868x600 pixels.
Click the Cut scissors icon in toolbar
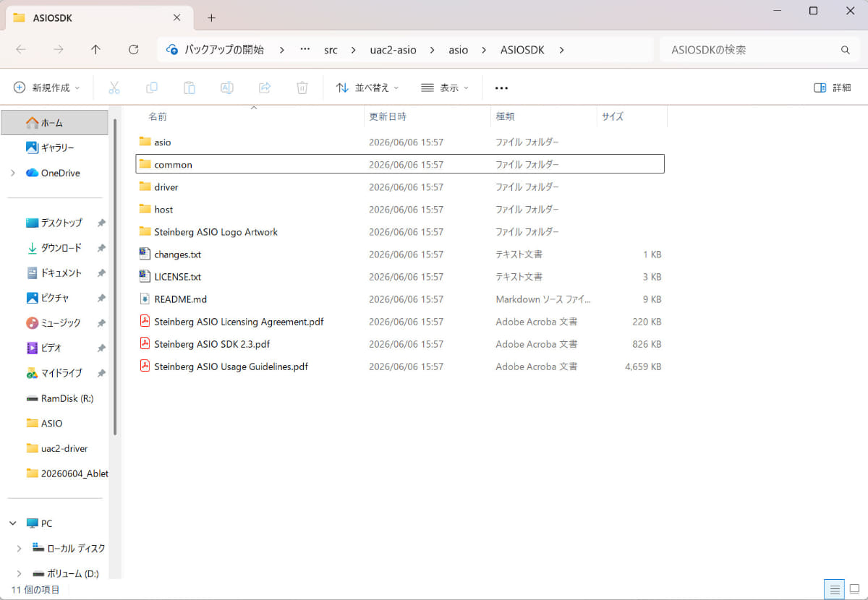pyautogui.click(x=114, y=87)
